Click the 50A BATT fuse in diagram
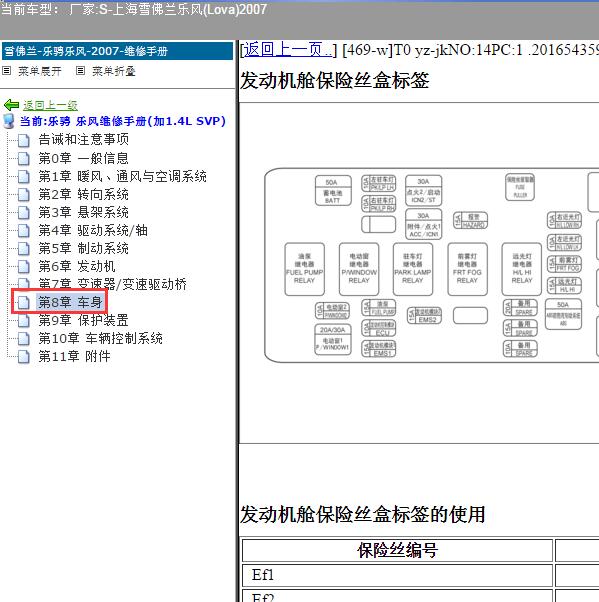 [333, 191]
